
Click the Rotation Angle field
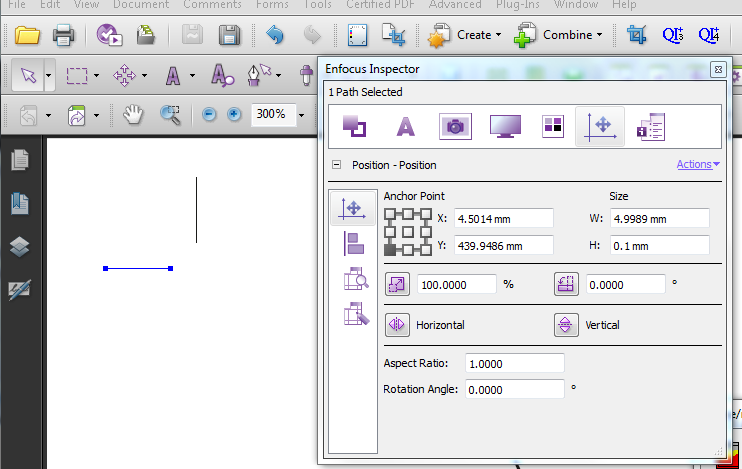514,389
